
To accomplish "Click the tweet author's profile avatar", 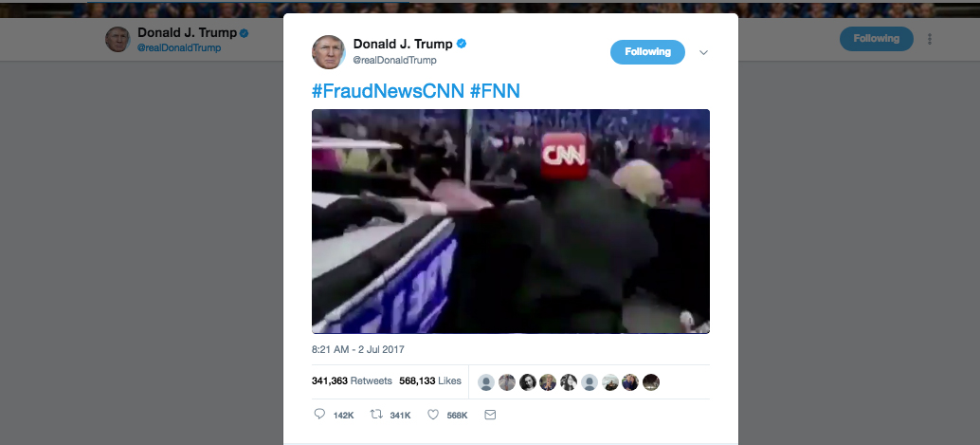I will pos(329,52).
